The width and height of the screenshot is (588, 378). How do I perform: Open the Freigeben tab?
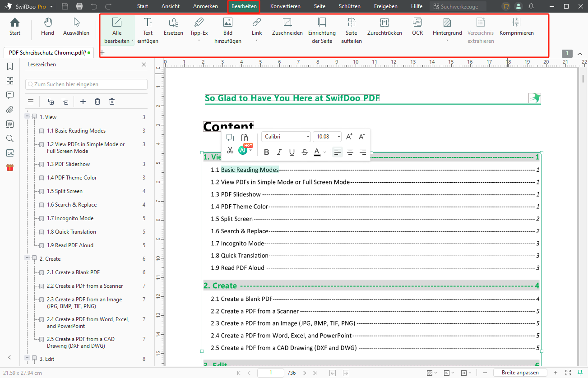[x=386, y=6]
